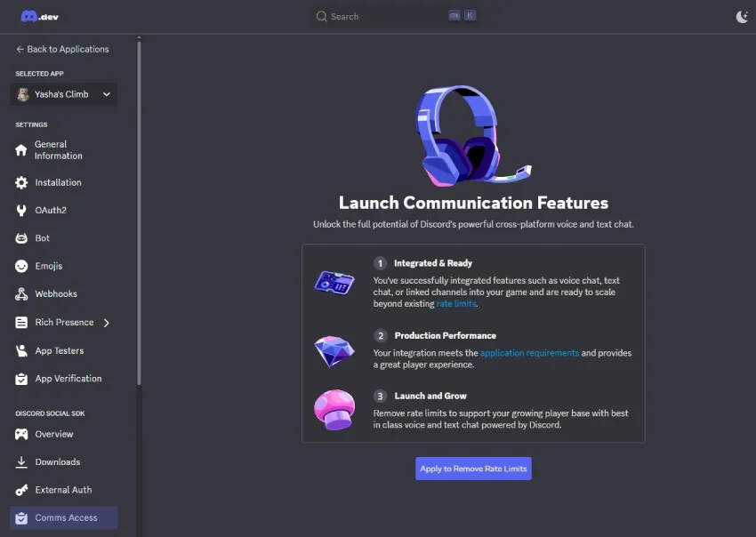This screenshot has width=756, height=537.
Task: Open the rate limits link
Action: click(456, 302)
